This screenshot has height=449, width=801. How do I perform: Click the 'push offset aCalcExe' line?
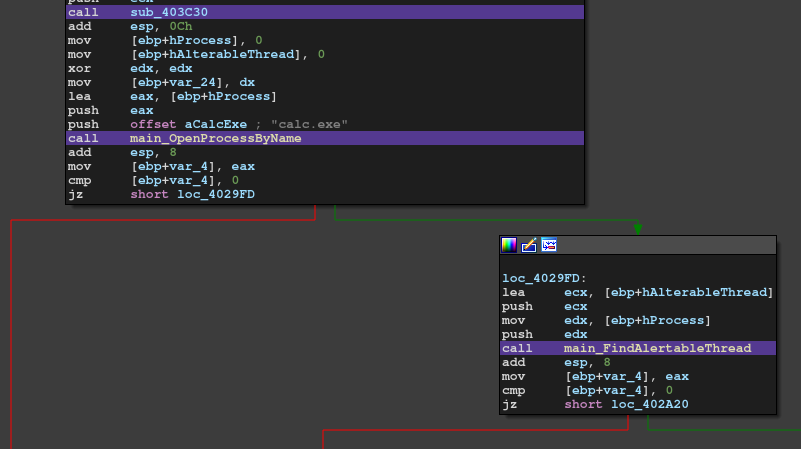point(207,125)
